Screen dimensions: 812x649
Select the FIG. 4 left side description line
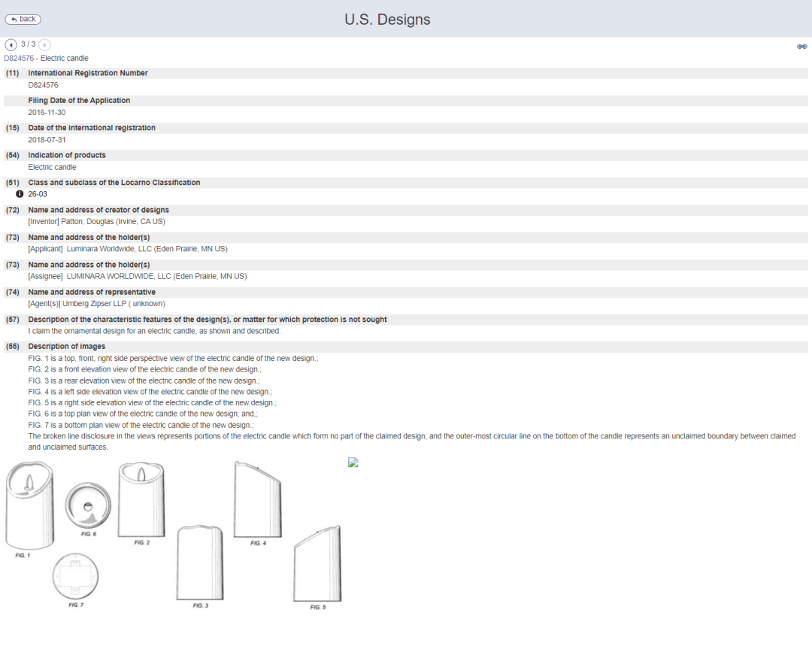point(150,392)
